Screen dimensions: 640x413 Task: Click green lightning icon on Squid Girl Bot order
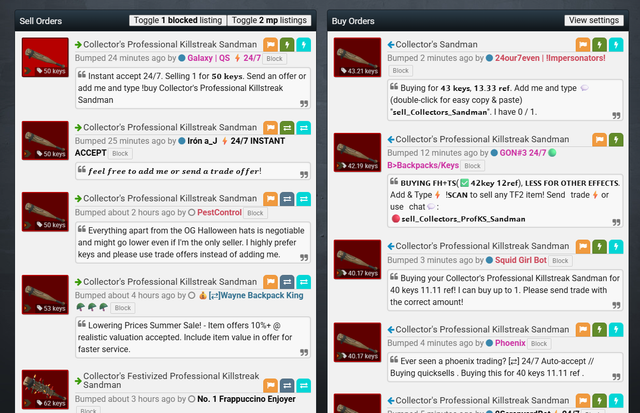coord(600,246)
